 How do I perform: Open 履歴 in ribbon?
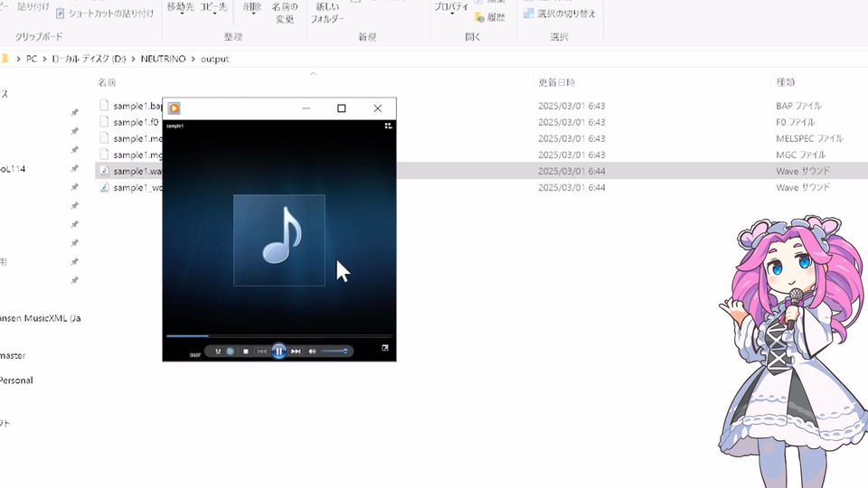point(490,18)
